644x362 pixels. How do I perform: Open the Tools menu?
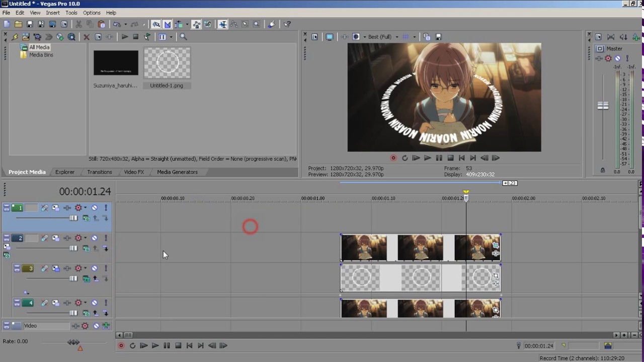pyautogui.click(x=71, y=13)
